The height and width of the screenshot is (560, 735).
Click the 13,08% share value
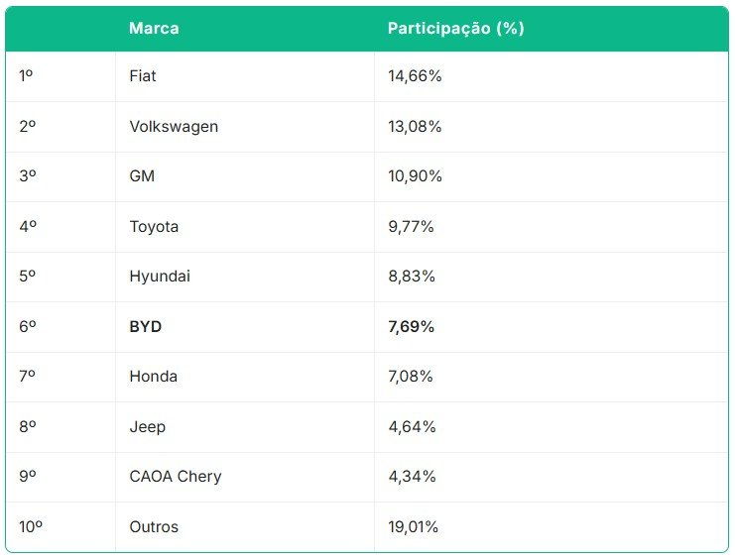pos(415,127)
